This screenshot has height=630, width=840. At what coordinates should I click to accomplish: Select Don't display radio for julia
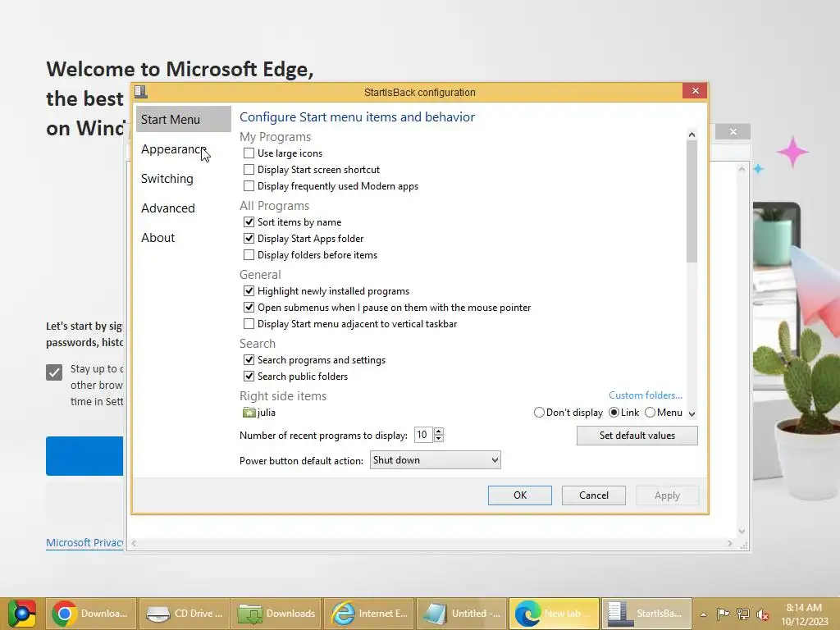click(539, 413)
